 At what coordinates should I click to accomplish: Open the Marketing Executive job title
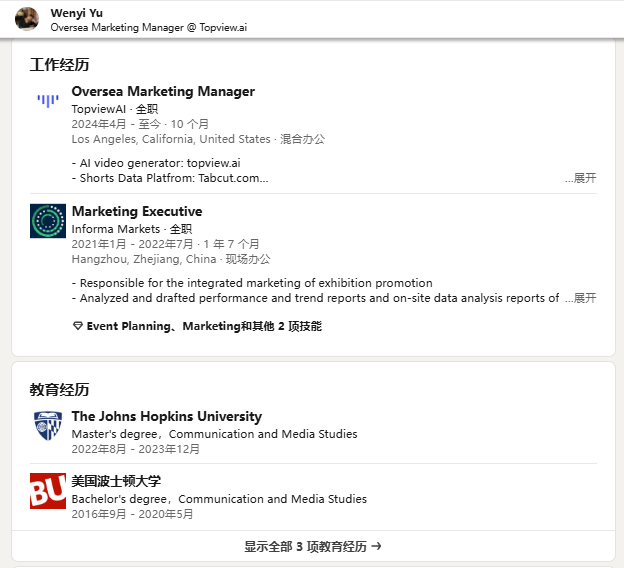tap(137, 211)
